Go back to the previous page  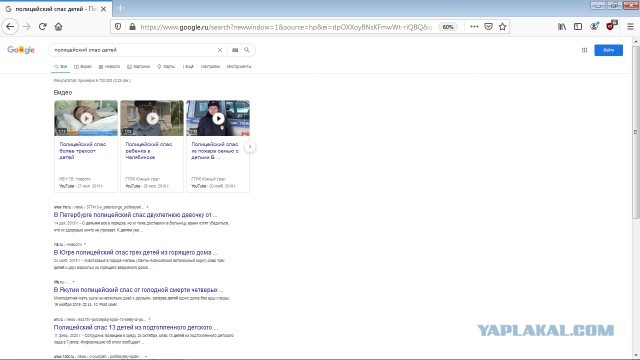click(10, 27)
